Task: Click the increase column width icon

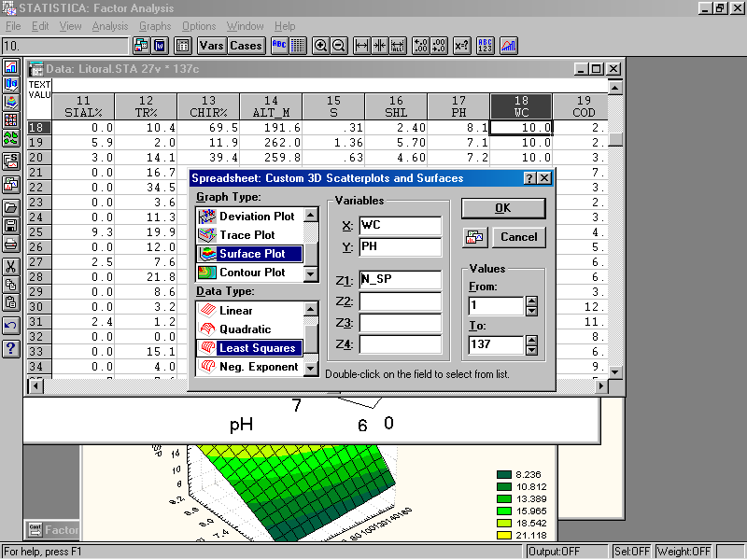Action: 362,46
